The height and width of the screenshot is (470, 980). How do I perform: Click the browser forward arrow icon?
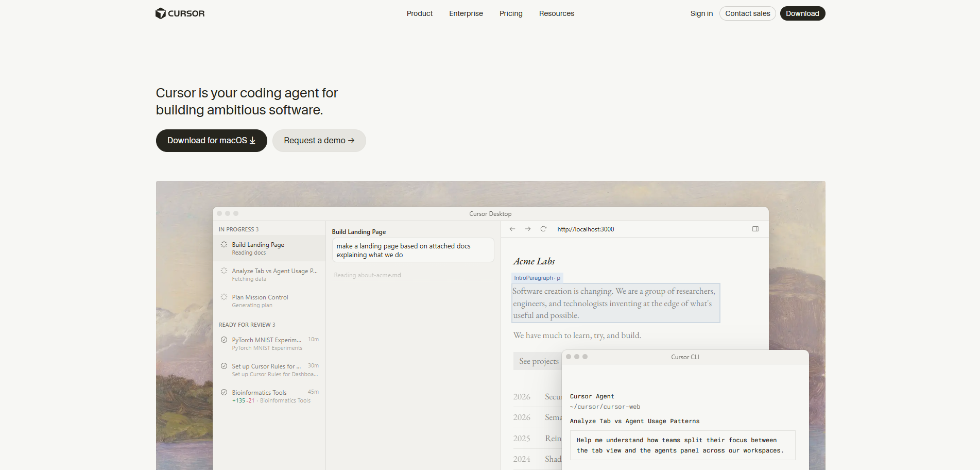[528, 229]
